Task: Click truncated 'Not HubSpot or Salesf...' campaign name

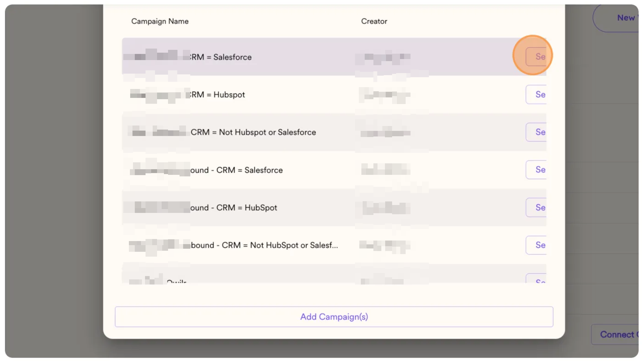Action: (x=264, y=245)
